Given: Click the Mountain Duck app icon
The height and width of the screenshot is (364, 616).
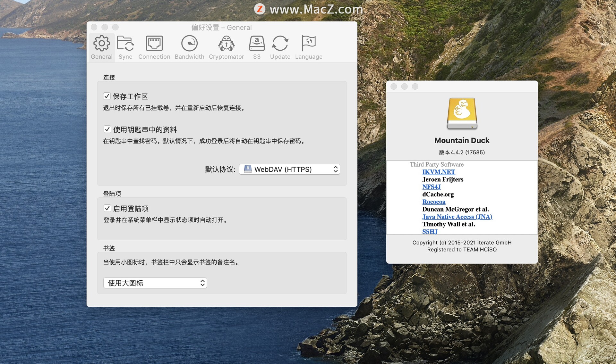Looking at the screenshot, I should point(462,113).
